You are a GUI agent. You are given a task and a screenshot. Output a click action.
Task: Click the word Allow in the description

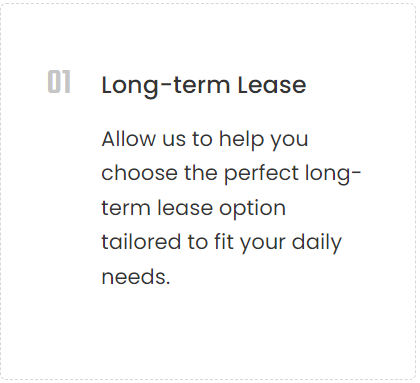(x=128, y=139)
